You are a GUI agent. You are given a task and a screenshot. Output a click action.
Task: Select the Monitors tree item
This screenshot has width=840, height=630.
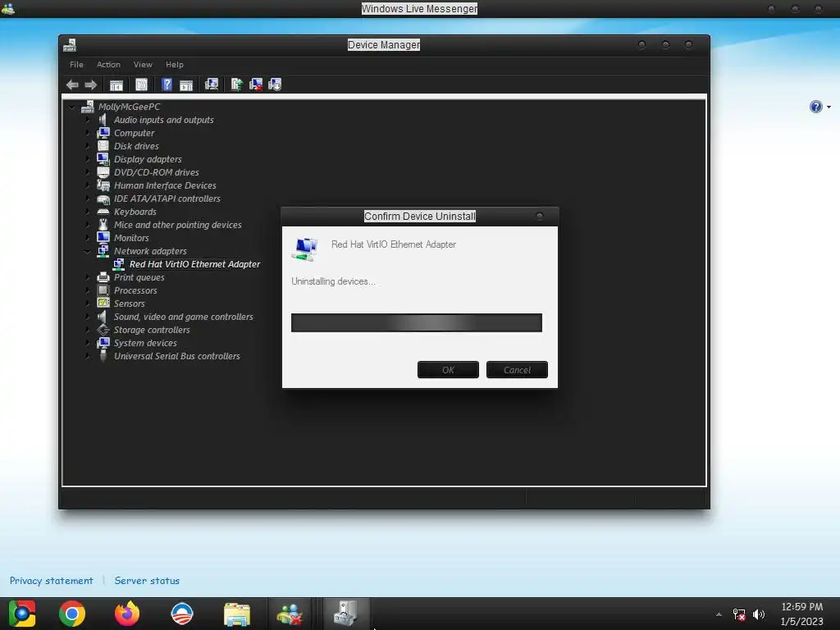coord(131,238)
